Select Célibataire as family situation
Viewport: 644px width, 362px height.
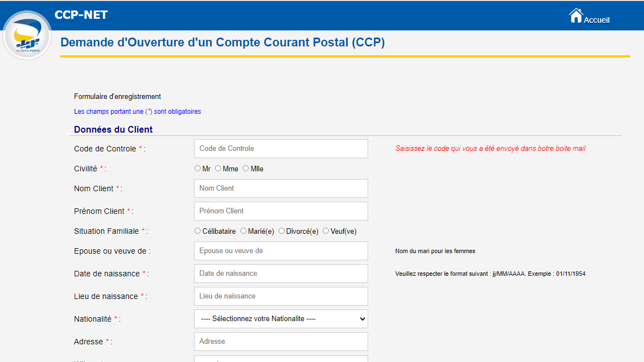pyautogui.click(x=198, y=231)
